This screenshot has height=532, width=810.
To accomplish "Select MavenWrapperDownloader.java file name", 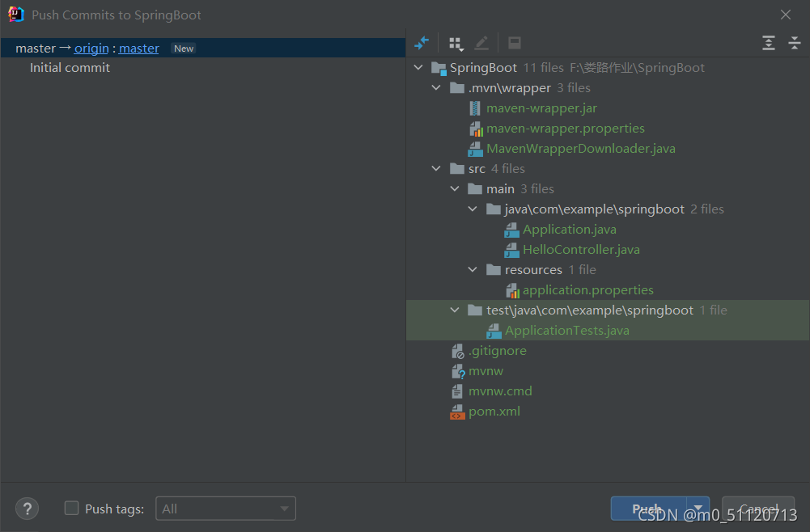I will (581, 149).
